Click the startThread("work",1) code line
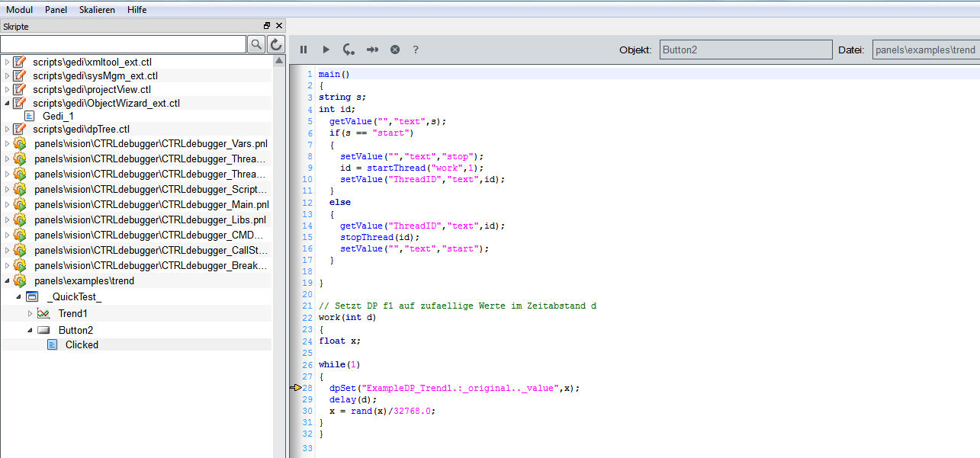 (x=412, y=168)
